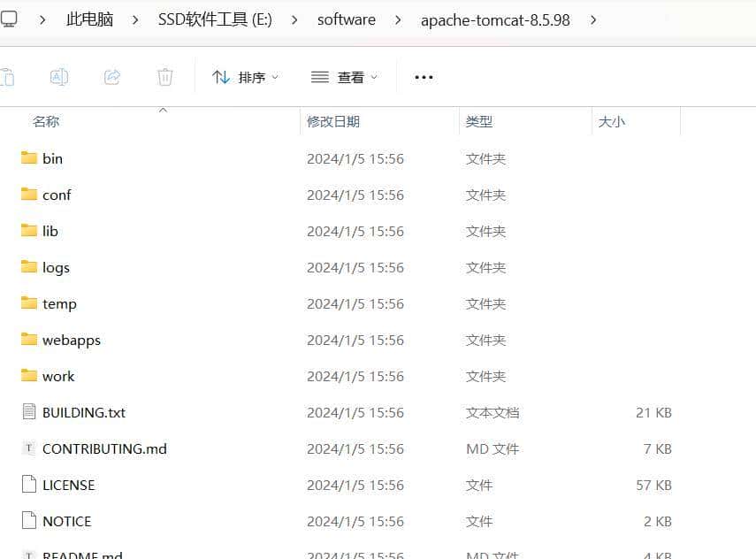Click the delete trash icon
The height and width of the screenshot is (559, 756).
(165, 77)
